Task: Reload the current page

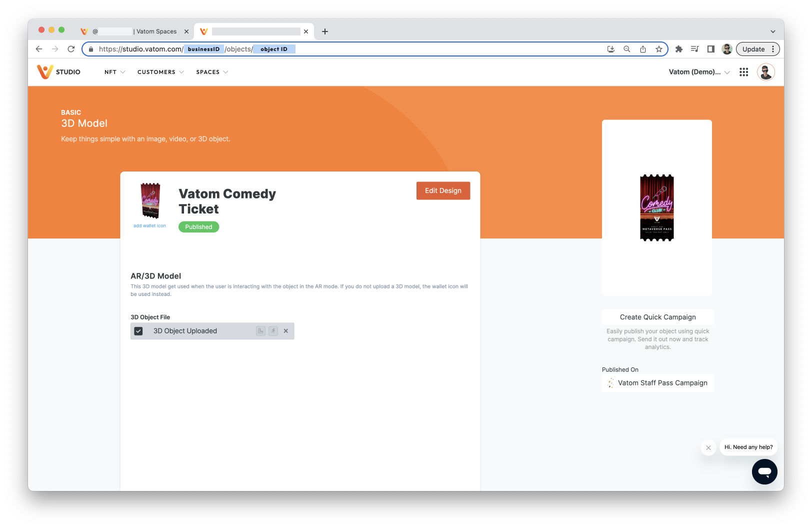Action: [x=71, y=49]
